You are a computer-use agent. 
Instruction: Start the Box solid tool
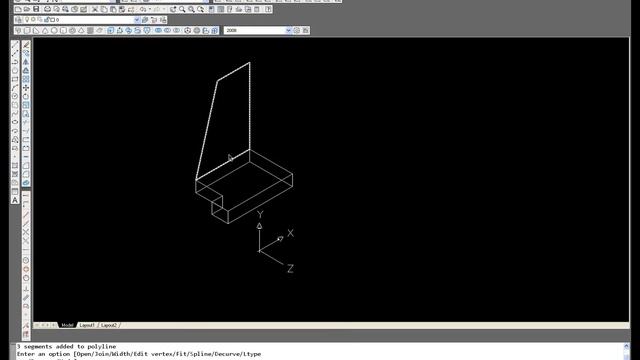click(27, 31)
